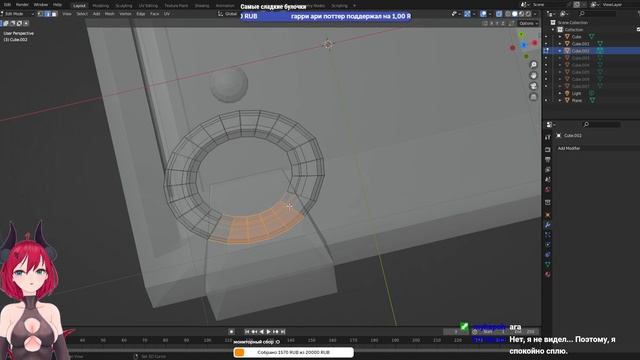This screenshot has width=640, height=360.
Task: Open the Object Constraints tab
Action: click(548, 255)
